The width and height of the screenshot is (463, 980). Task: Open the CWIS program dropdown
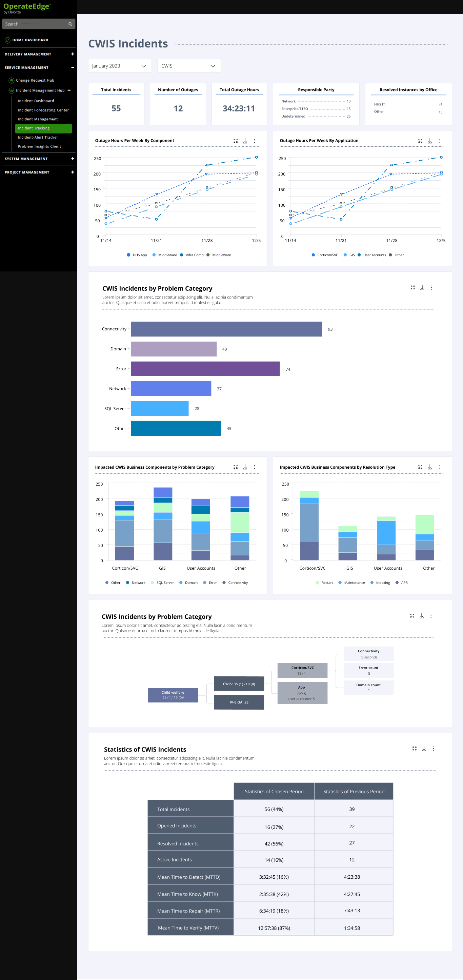189,66
